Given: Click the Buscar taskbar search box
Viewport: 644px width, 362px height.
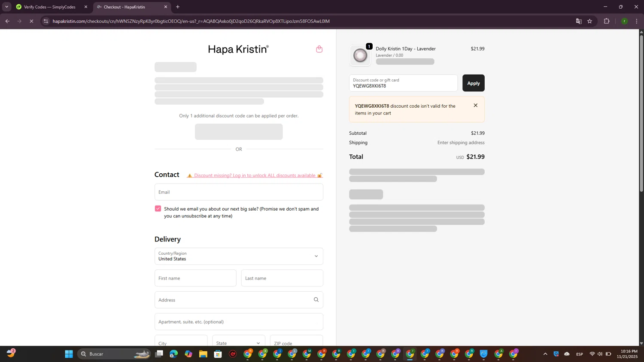Looking at the screenshot, I should click(114, 354).
